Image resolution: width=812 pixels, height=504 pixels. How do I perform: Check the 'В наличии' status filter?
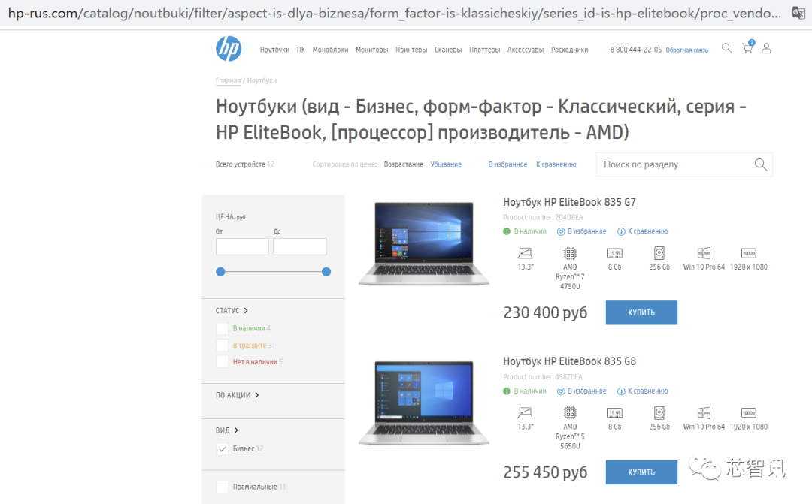point(222,328)
